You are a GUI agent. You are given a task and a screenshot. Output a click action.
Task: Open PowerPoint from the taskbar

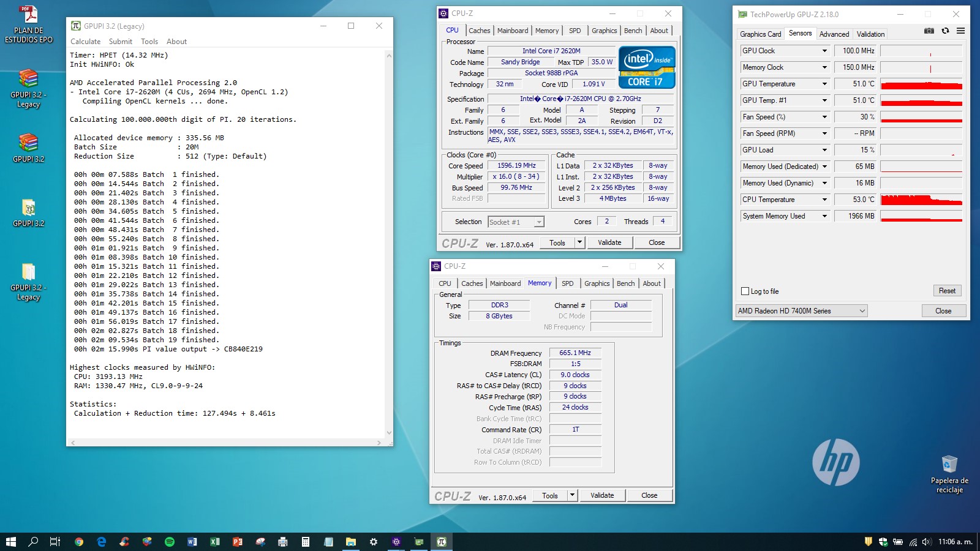(238, 542)
